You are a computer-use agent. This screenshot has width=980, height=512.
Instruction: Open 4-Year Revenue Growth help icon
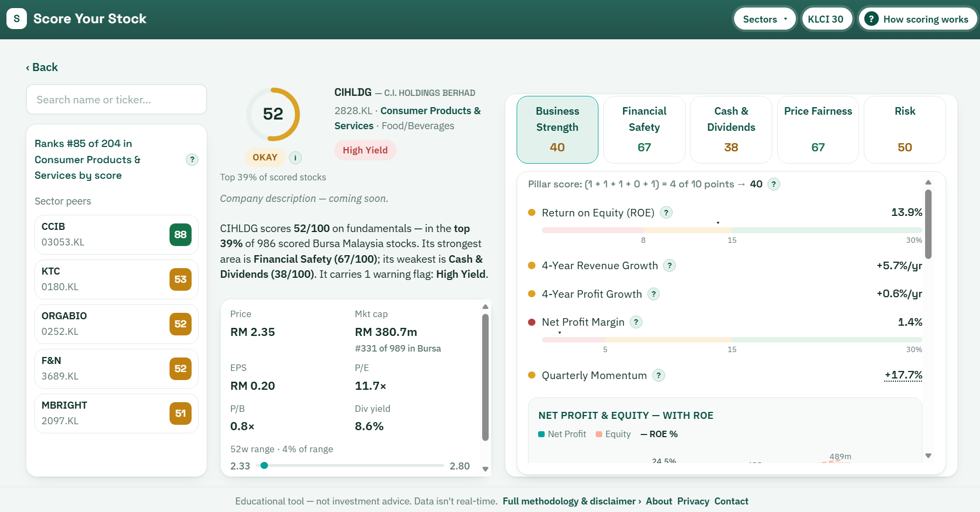point(669,265)
